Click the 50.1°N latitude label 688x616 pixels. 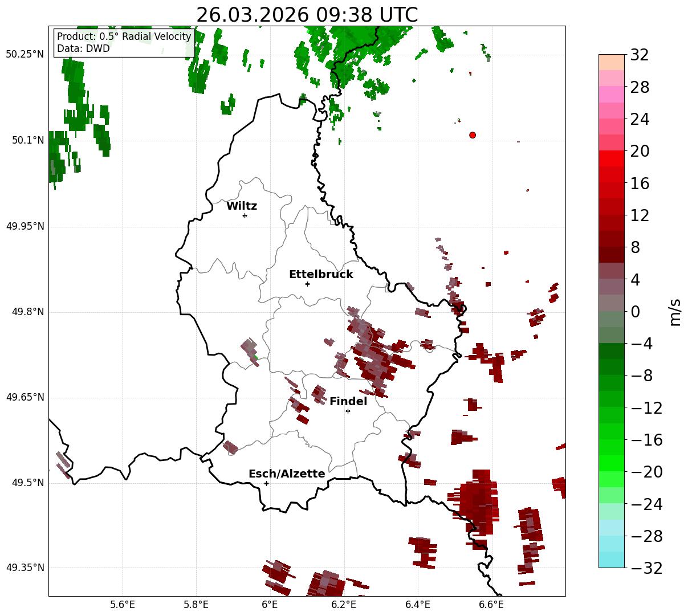28,140
